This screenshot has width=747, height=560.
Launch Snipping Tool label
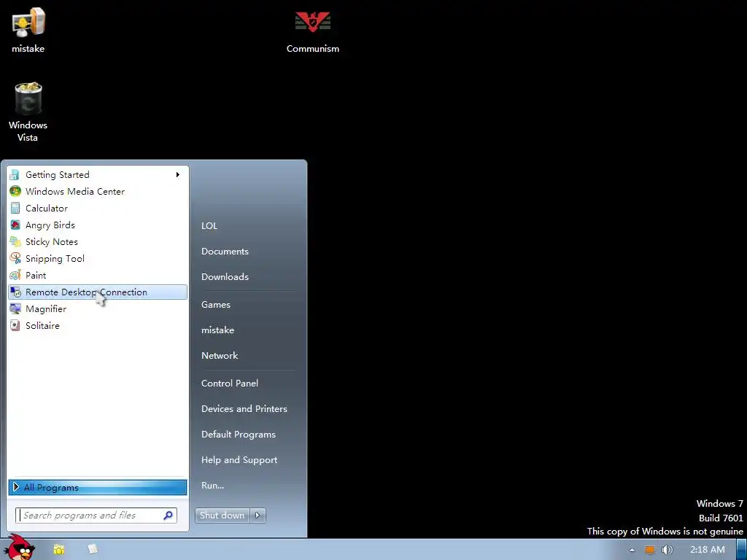click(x=55, y=259)
